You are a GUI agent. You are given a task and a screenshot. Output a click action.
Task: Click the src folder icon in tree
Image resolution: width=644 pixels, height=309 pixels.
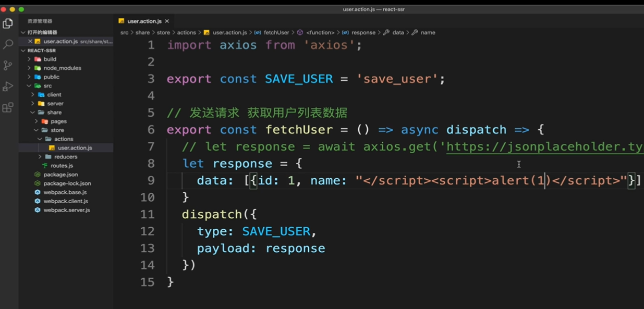pos(38,86)
